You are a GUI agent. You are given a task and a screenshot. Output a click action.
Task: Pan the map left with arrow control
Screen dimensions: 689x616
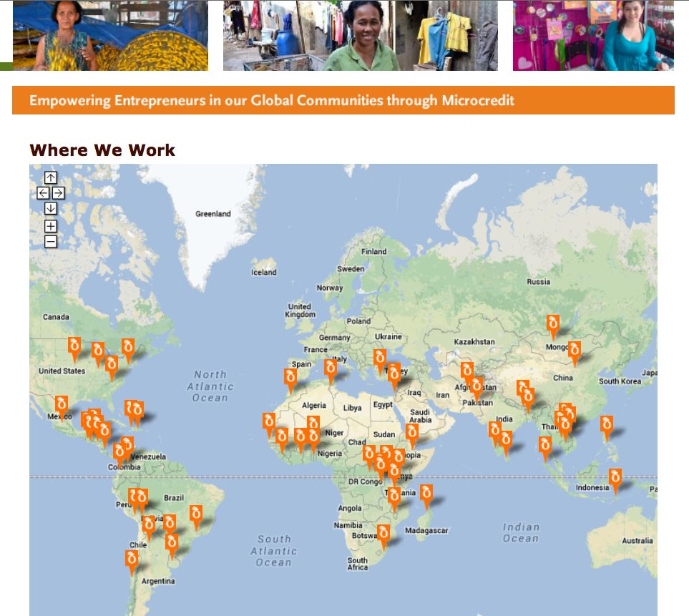coord(43,193)
